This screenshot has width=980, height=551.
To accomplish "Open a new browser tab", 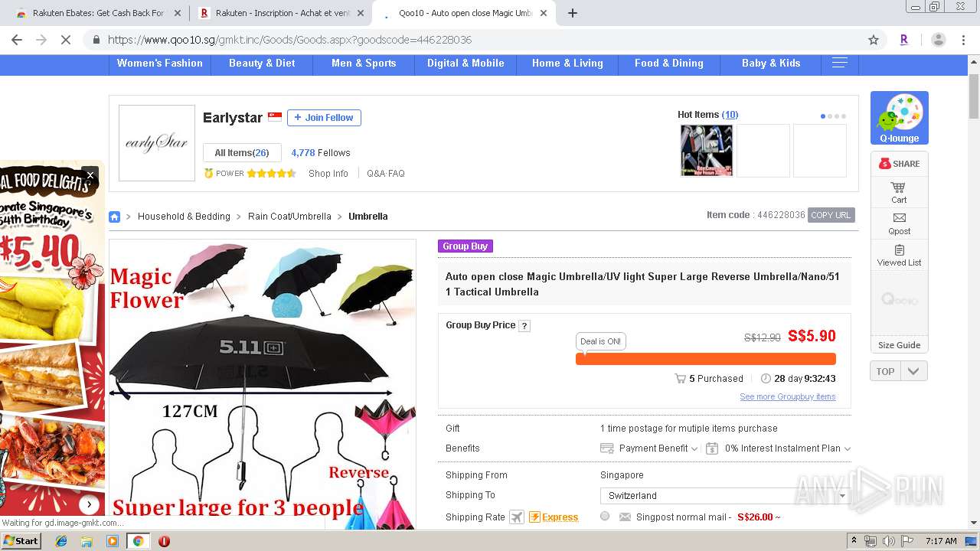I will pyautogui.click(x=572, y=13).
